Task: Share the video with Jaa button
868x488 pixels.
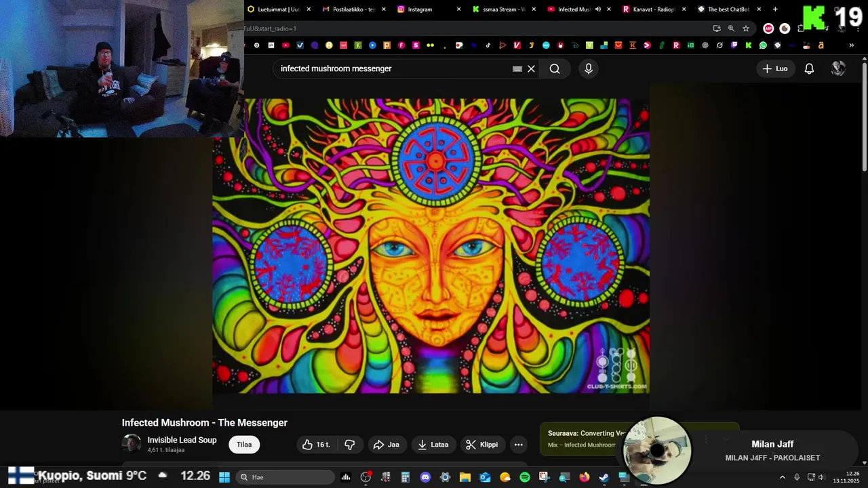Action: click(x=387, y=445)
